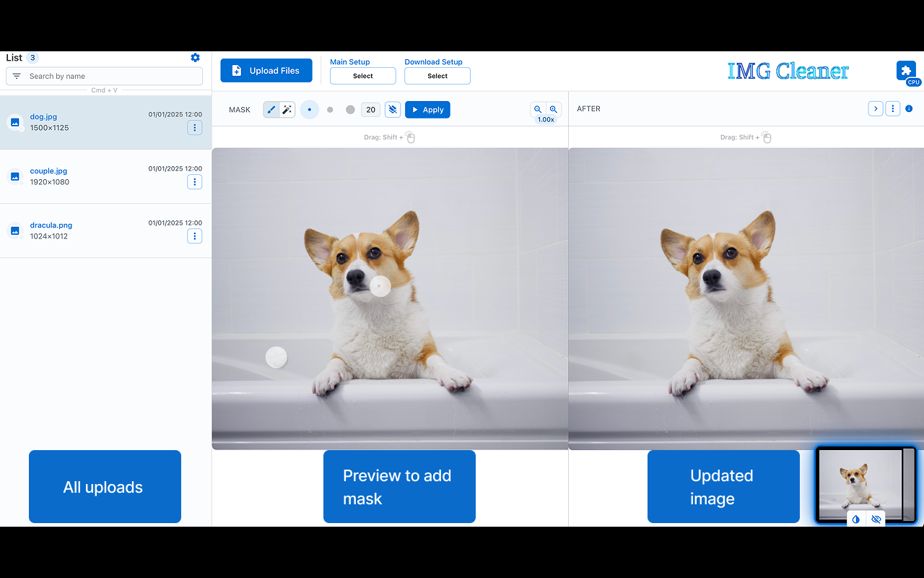Viewport: 924px width, 578px height.
Task: Expand the After panel chevron
Action: coord(876,108)
